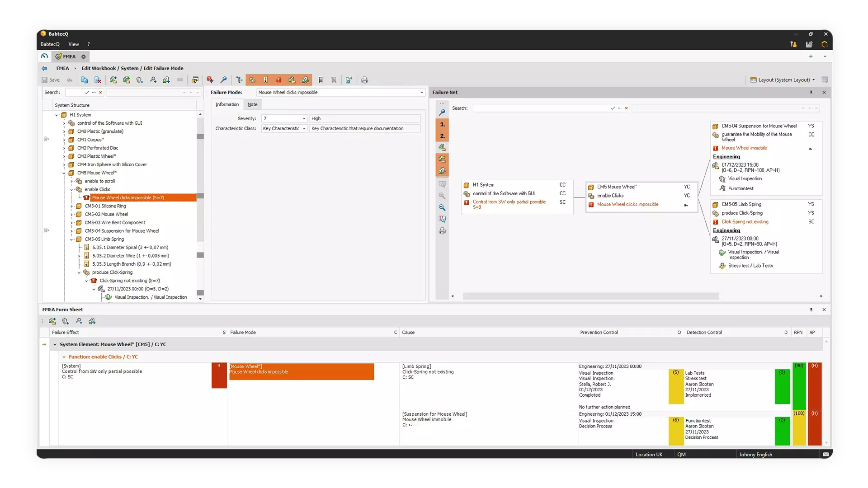Open the Layout (System Layout) selector
This screenshot has width=868, height=488.
tap(785, 80)
